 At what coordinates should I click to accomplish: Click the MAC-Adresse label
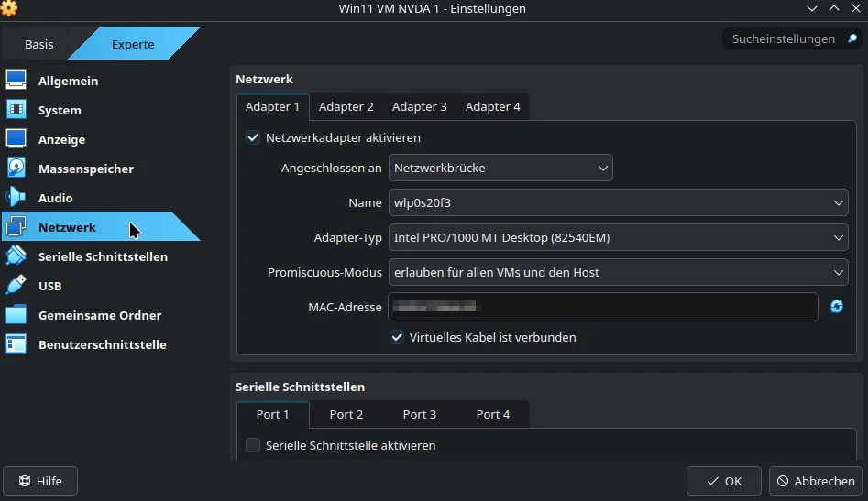click(x=345, y=307)
